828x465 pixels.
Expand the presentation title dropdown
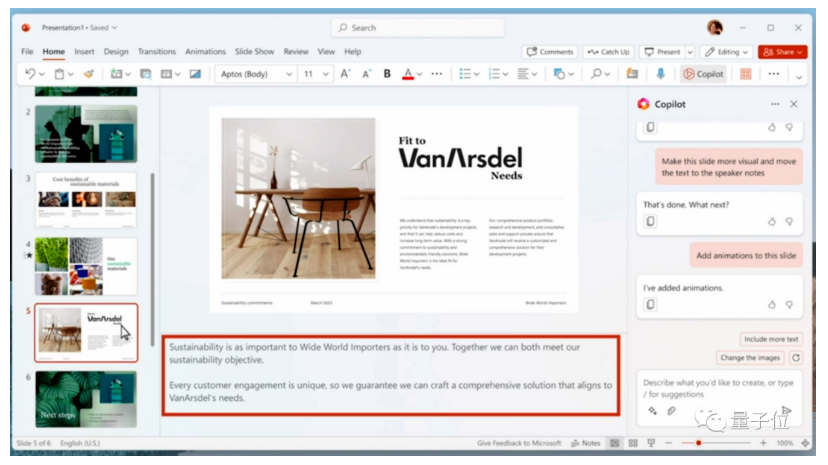(114, 27)
